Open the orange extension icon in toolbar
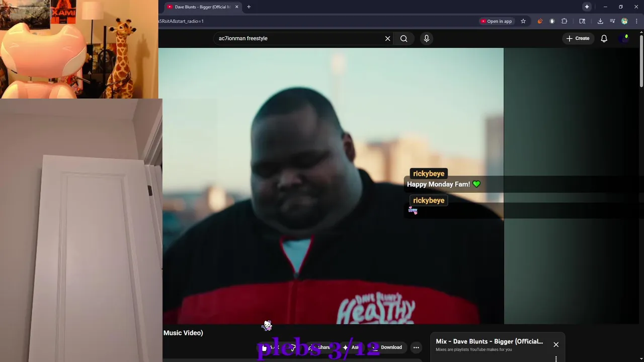Screen dimensions: 644x362 (540, 21)
